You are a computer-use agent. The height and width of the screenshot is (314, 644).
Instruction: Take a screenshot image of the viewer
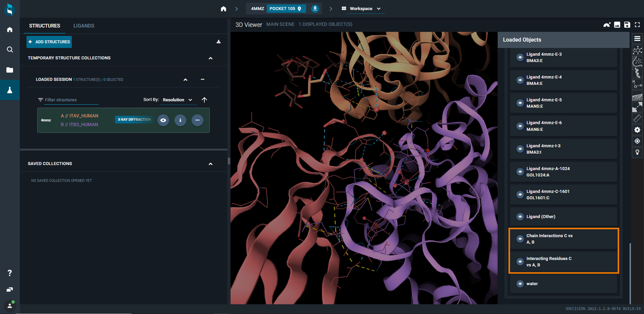(617, 25)
